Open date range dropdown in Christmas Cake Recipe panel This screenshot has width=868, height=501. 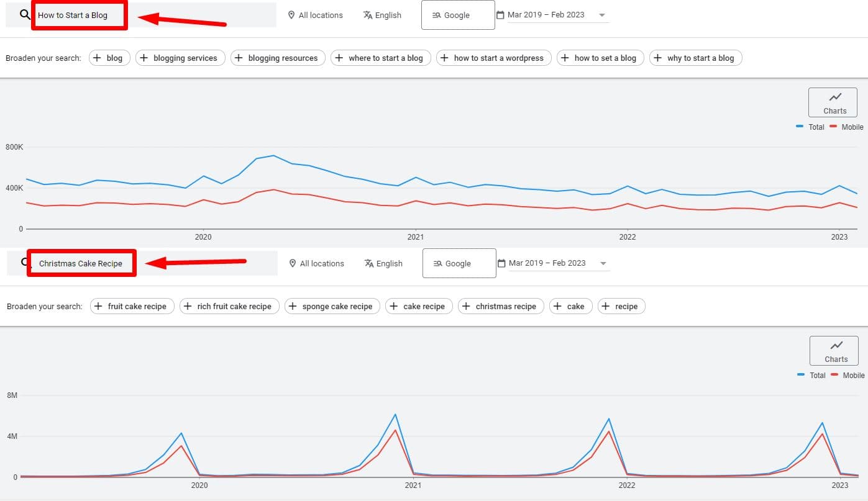click(559, 263)
